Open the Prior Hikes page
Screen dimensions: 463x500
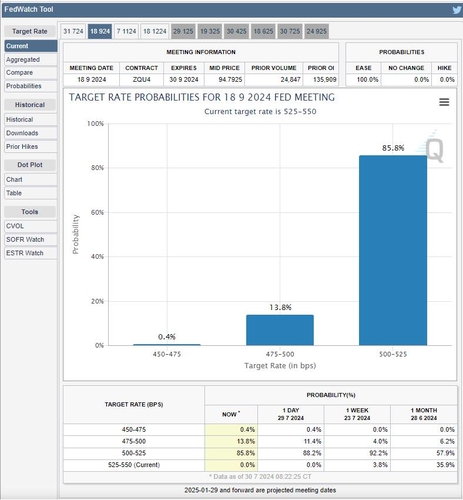(x=31, y=147)
